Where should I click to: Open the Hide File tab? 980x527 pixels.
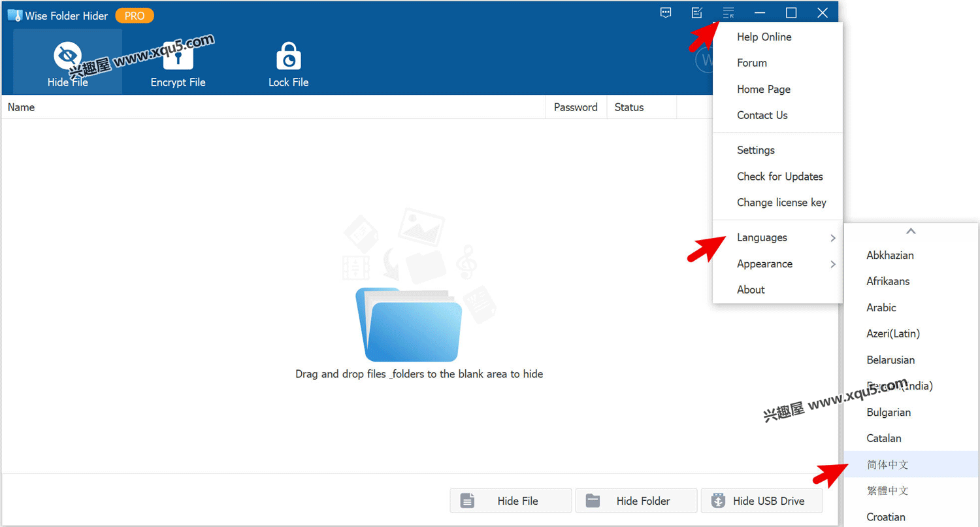pos(67,61)
